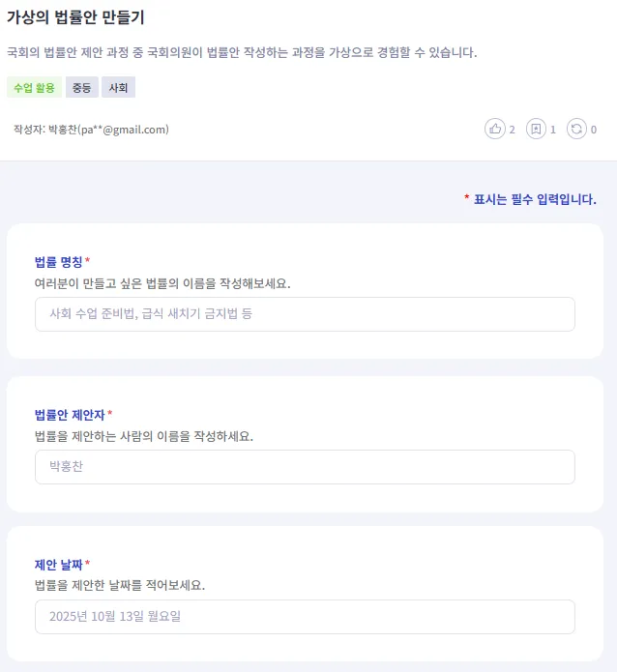This screenshot has height=672, width=617.
Task: Click the like count number 2
Action: [x=513, y=130]
